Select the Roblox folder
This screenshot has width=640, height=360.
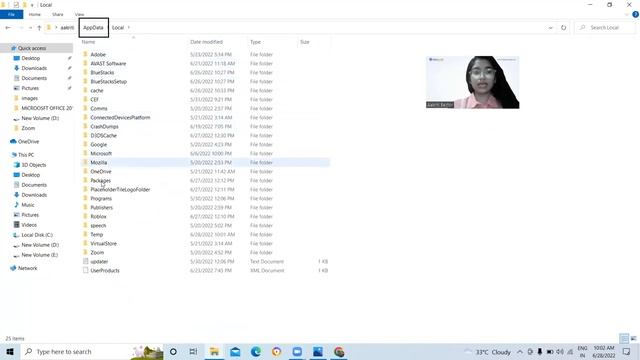pyautogui.click(x=98, y=216)
